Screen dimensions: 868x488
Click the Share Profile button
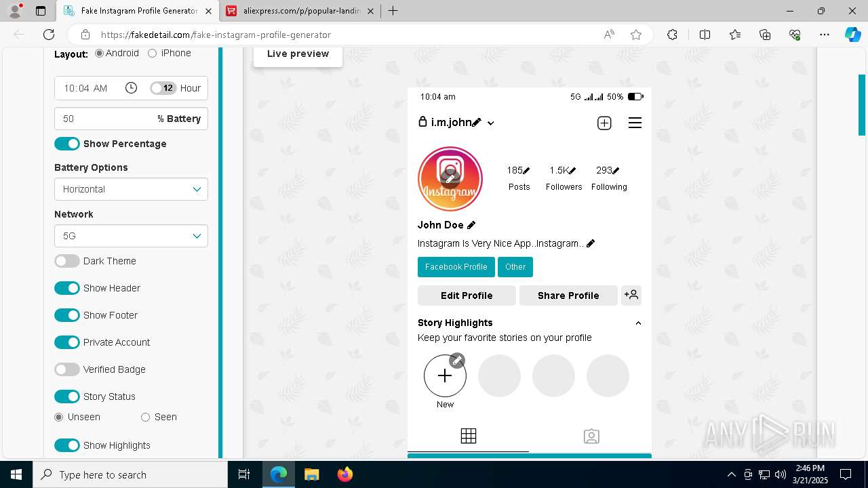click(568, 296)
